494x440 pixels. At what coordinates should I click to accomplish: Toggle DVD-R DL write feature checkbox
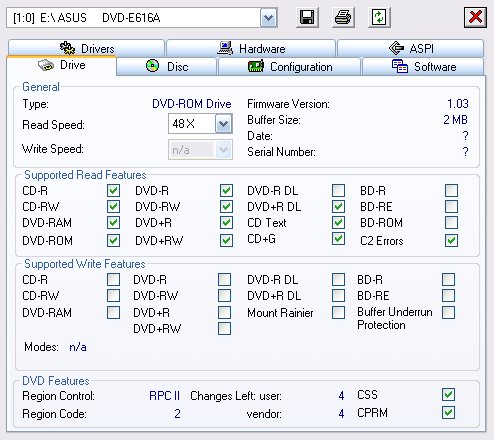[x=338, y=280]
